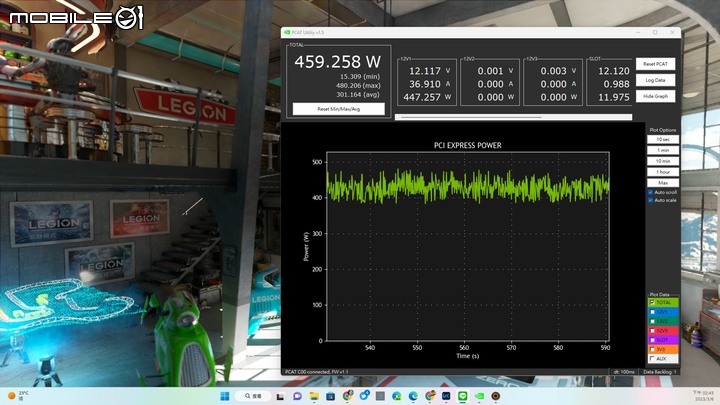Click the 12.117 V voltage reading
The width and height of the screenshot is (720, 405).
click(x=429, y=71)
